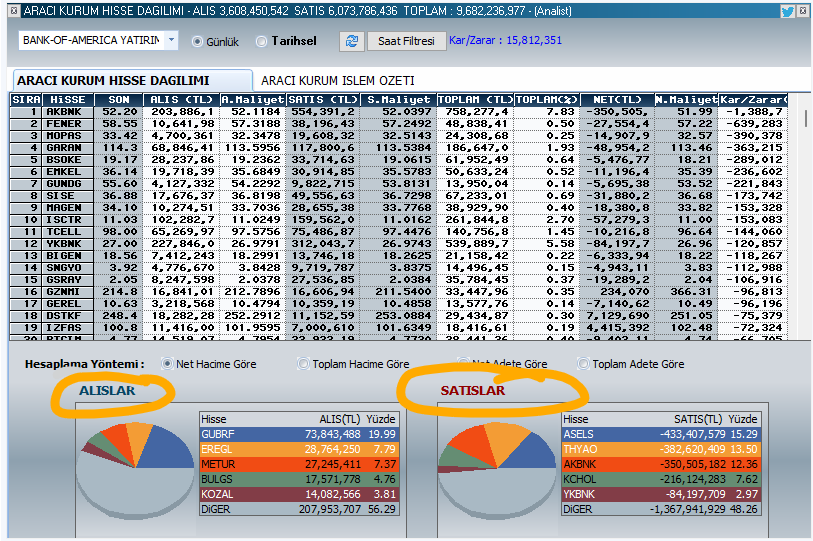
Task: Sort table by SATIS (TL) column header
Action: (323, 100)
